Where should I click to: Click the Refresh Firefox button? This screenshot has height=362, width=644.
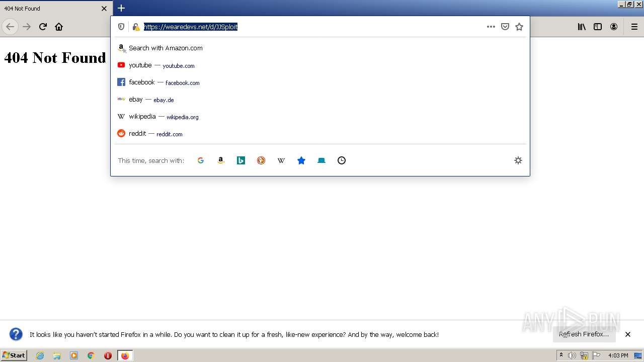pos(584,334)
